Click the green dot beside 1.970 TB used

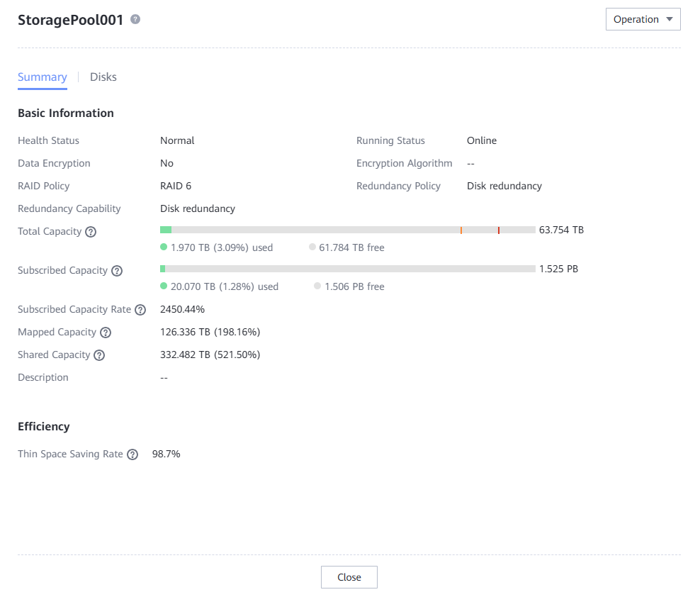point(164,247)
